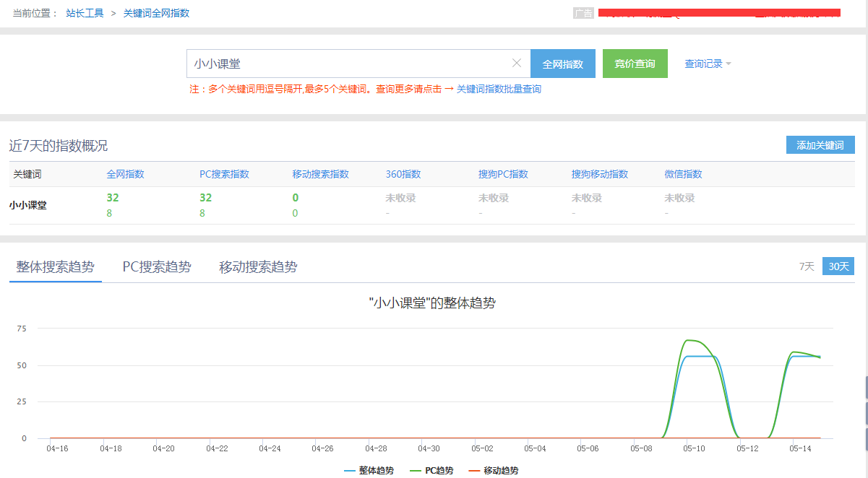Select the 7天 range toggle
The image size is (868, 478).
click(x=807, y=266)
